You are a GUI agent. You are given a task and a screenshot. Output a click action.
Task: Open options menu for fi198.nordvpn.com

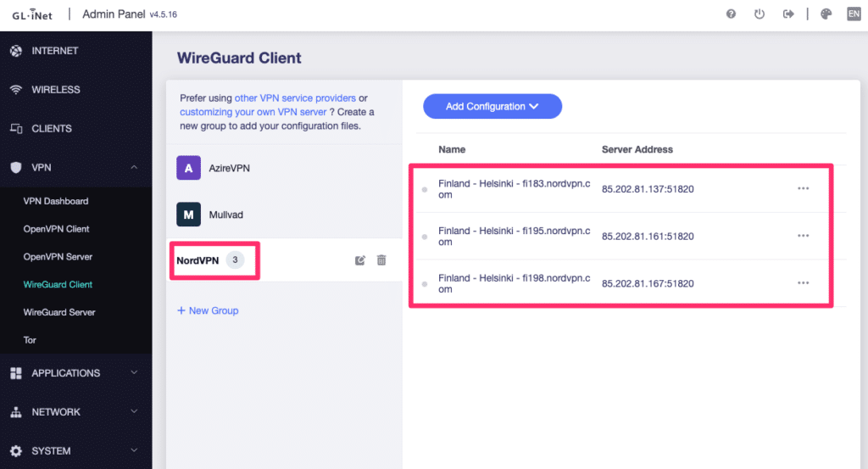click(804, 283)
